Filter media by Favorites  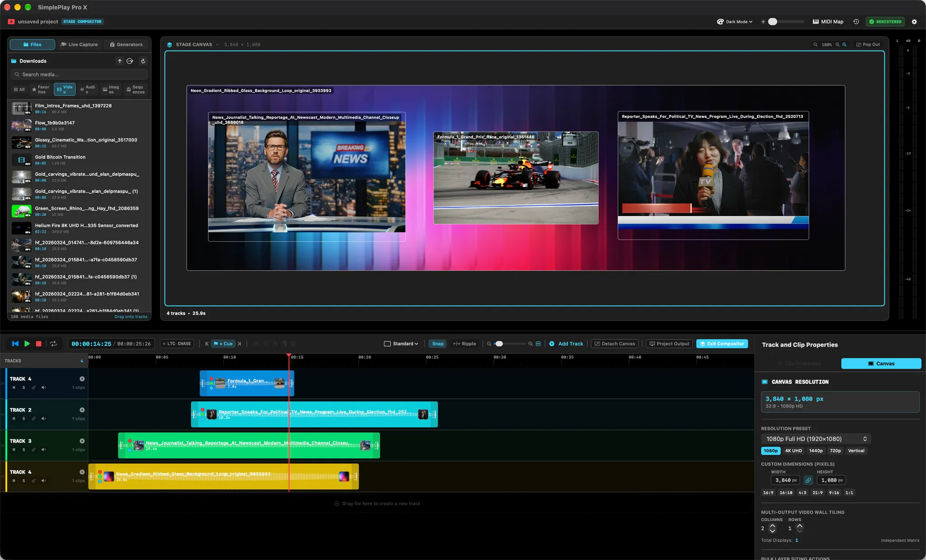(41, 89)
